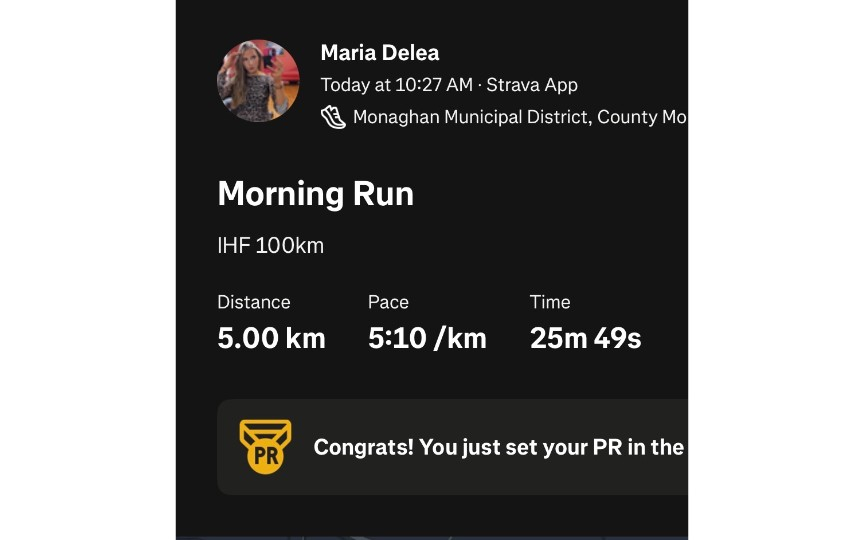
Task: Click the white margin right of the card
Action: point(776,270)
